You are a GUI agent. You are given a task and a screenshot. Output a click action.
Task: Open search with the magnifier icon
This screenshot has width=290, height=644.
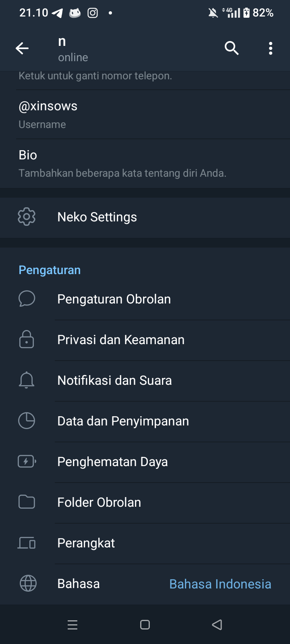[232, 48]
